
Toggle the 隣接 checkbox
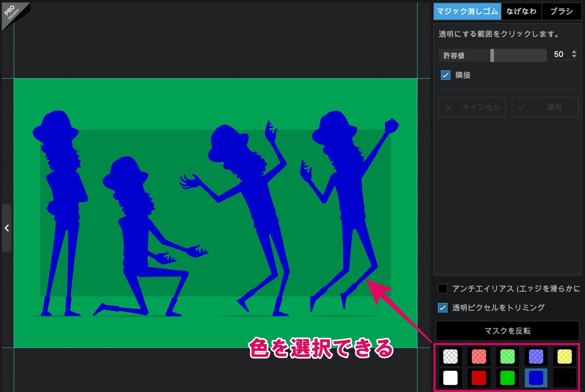tap(445, 75)
